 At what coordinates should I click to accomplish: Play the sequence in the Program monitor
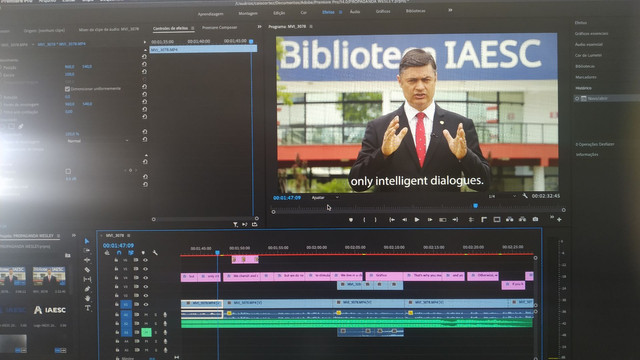click(x=417, y=220)
